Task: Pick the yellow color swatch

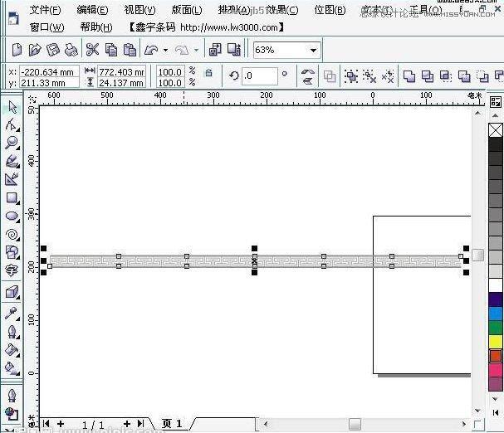Action: (496, 342)
